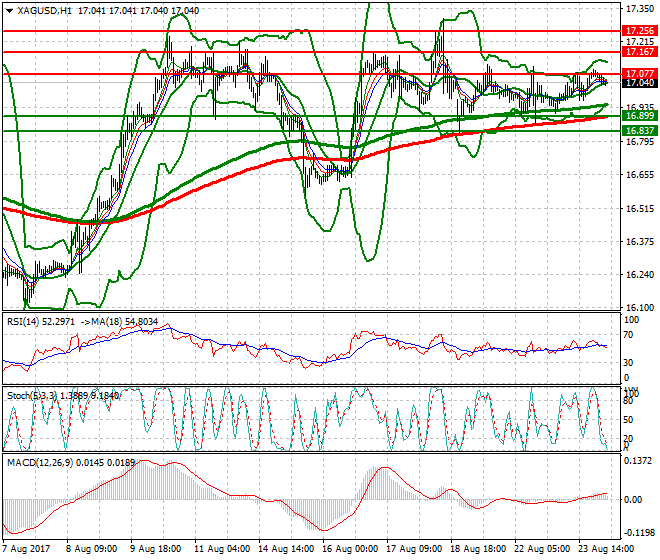
Task: Click the 17 Aug 09:00 time label
Action: 414,549
